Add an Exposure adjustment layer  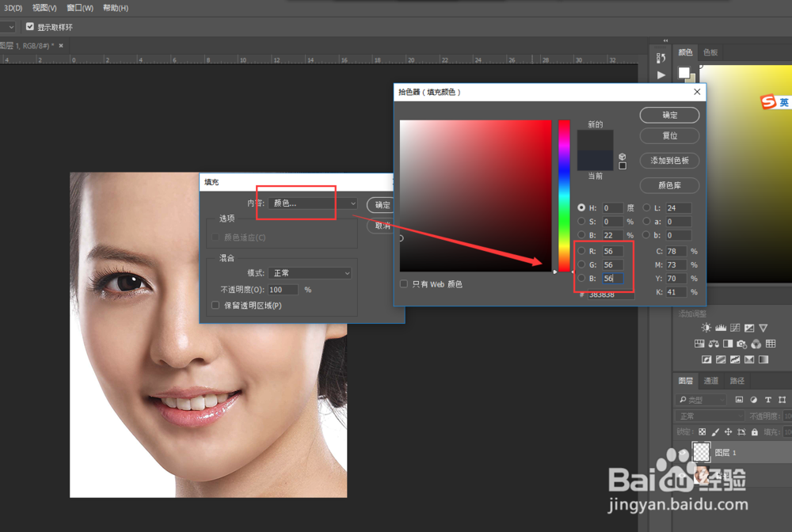pyautogui.click(x=749, y=328)
